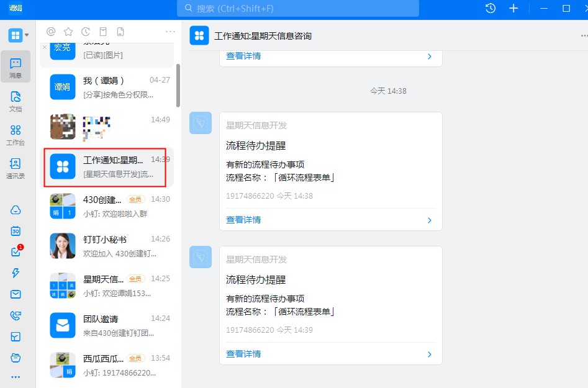Open the 文档 (Docs) sidebar section
This screenshot has width=588, height=388.
(x=16, y=100)
